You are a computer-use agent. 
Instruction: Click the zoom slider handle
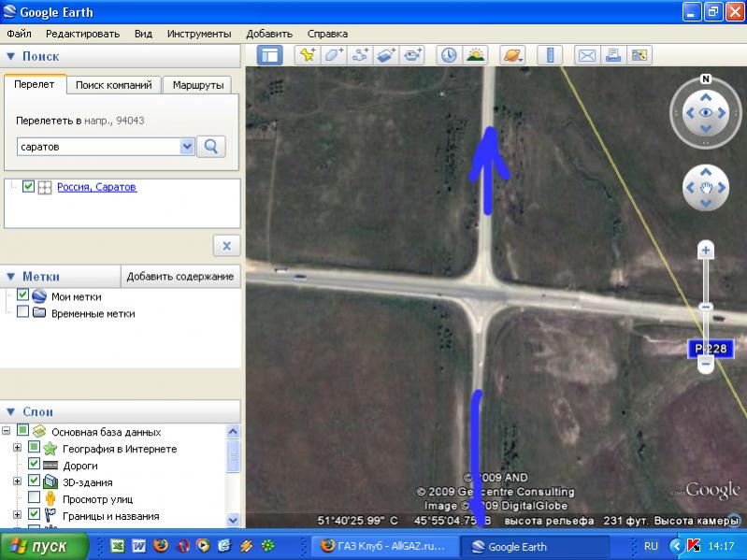coord(706,308)
